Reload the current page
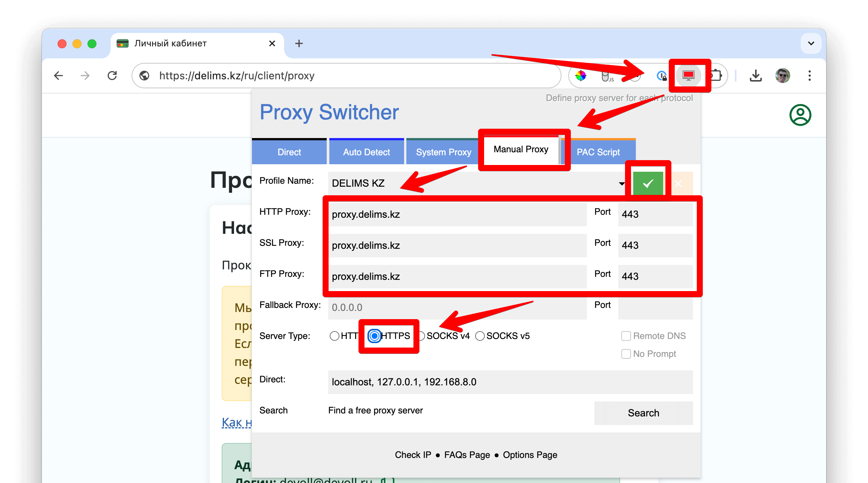Screen dimensions: 868x483 (112, 76)
